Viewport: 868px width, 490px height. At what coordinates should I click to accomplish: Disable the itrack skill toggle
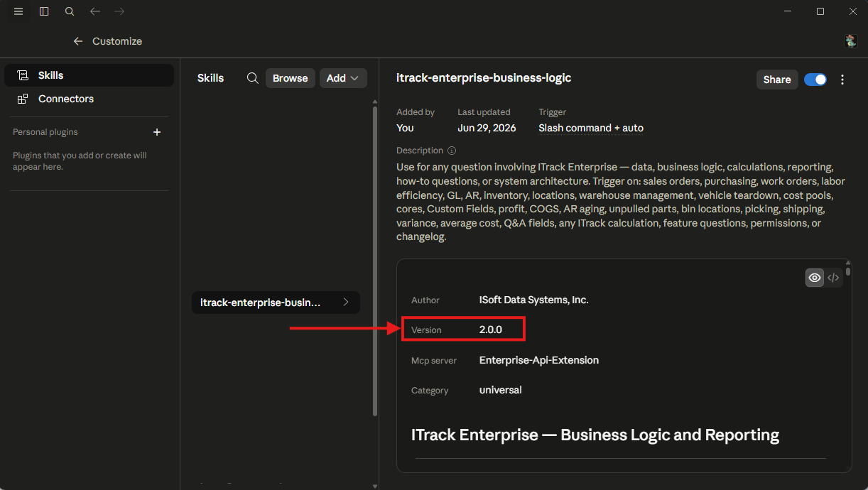815,80
